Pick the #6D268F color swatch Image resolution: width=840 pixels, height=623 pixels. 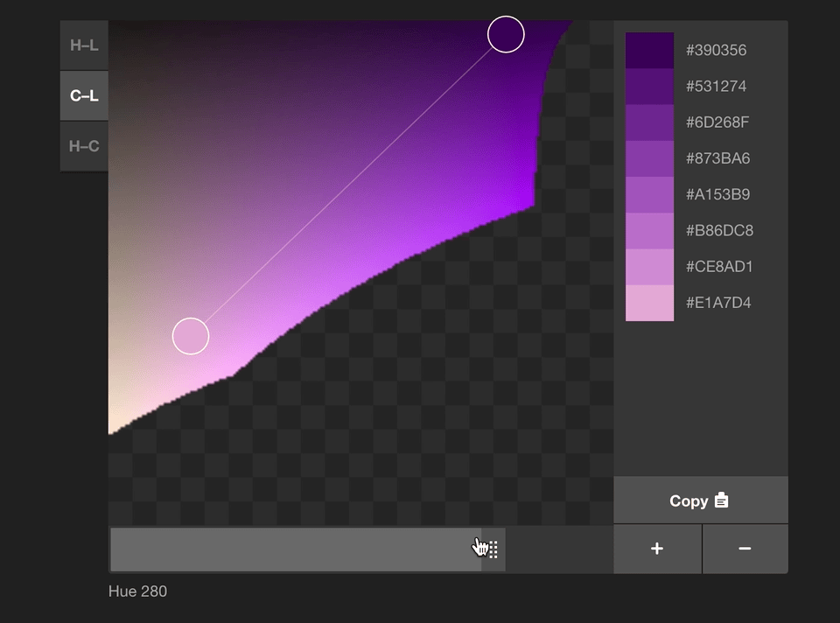tap(649, 122)
